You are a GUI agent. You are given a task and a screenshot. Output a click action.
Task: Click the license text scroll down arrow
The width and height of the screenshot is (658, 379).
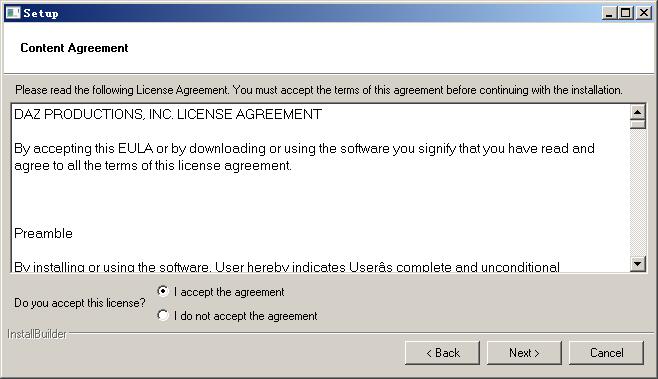coord(637,264)
